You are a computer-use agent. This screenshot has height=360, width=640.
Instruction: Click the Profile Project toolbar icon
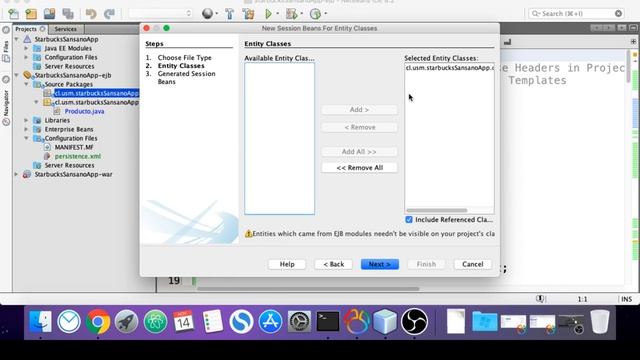point(315,14)
